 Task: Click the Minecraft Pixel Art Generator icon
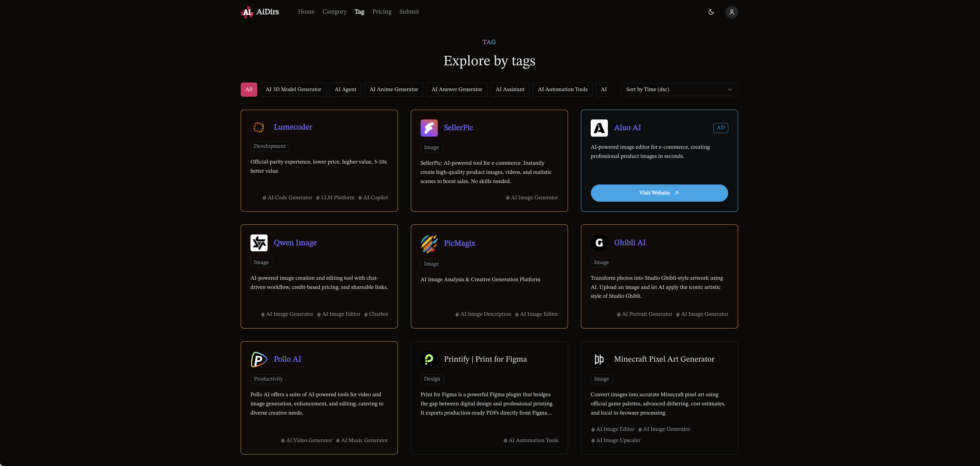(599, 359)
